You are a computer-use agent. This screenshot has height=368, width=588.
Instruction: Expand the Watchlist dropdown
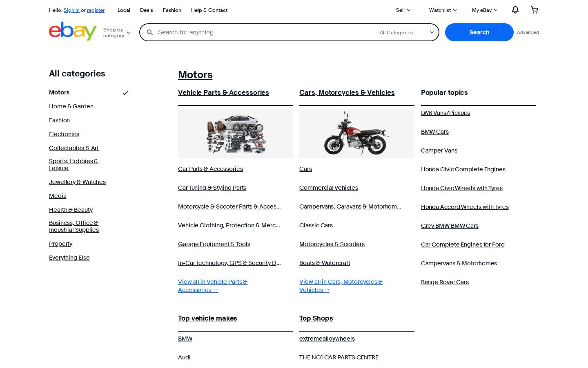click(x=443, y=10)
